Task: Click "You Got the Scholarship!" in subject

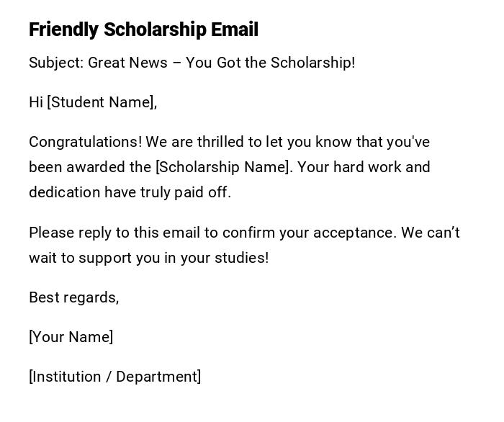Action: [x=270, y=63]
